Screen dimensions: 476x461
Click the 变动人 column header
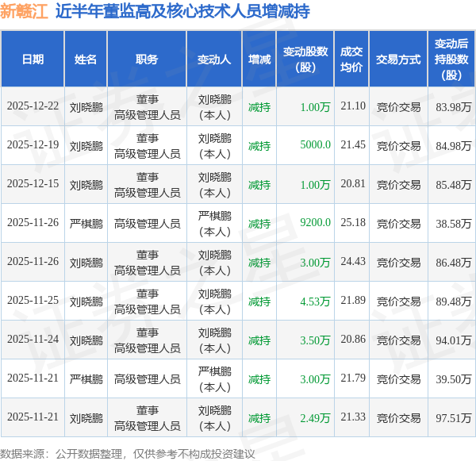click(214, 59)
